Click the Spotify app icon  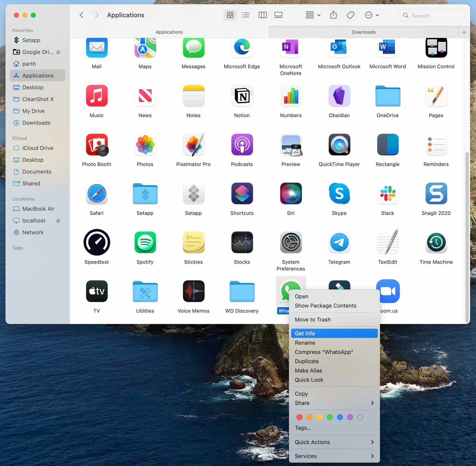[x=145, y=242]
